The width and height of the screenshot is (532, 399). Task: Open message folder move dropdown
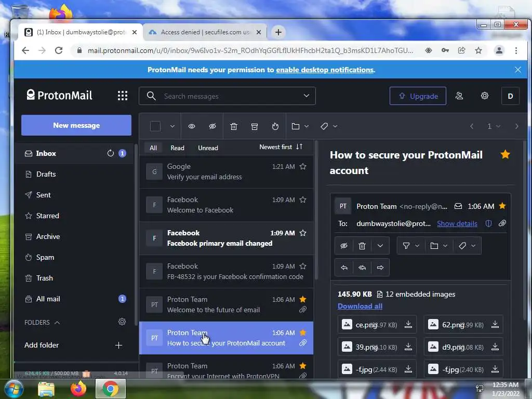coord(438,246)
